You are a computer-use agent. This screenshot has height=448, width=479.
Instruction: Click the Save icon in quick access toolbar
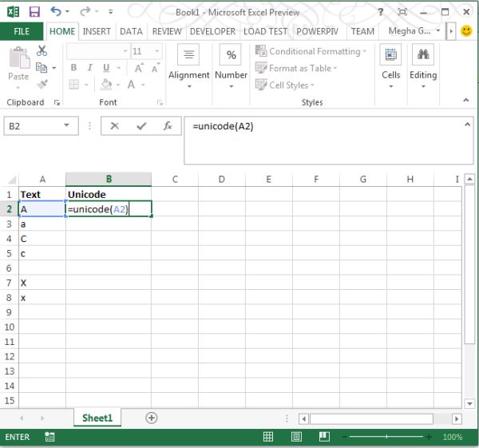(x=34, y=12)
